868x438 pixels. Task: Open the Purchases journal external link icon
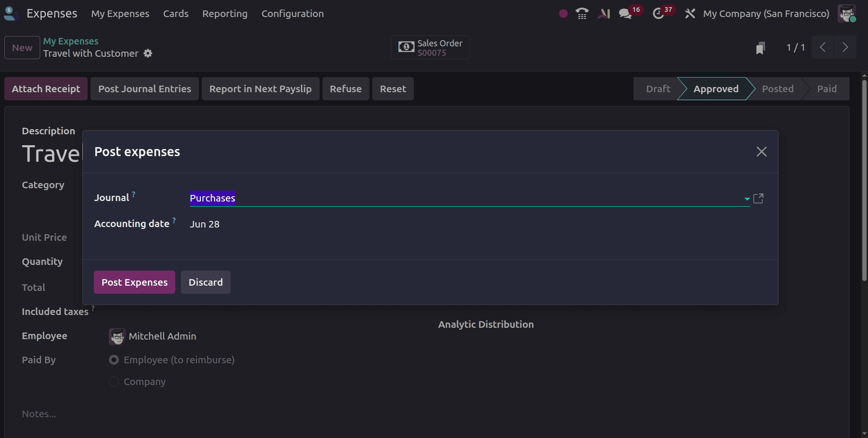tap(758, 198)
